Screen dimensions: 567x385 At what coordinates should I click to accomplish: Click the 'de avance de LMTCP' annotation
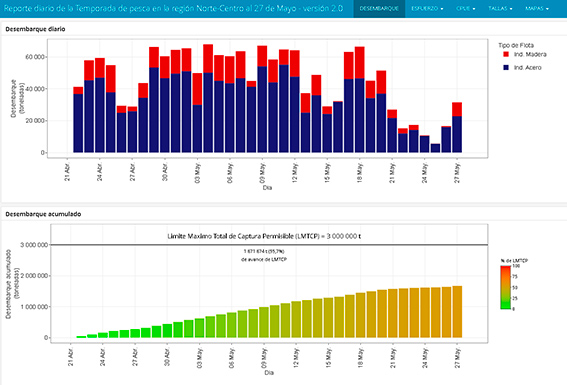coord(264,260)
